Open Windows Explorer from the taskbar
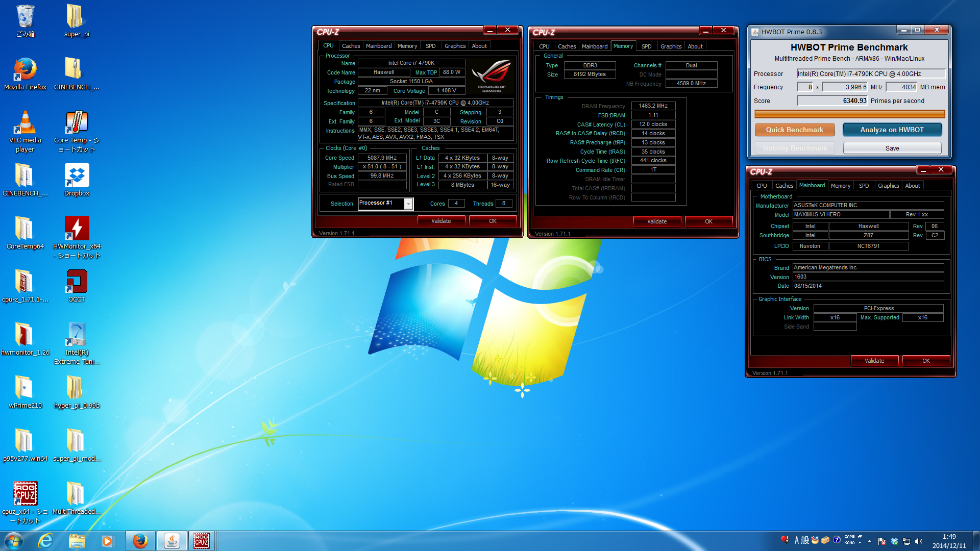This screenshot has height=551, width=980. point(77,541)
